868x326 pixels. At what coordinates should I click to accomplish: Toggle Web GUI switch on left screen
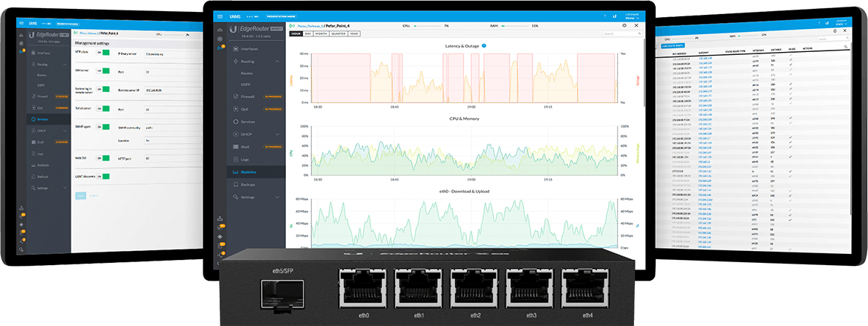point(103,157)
